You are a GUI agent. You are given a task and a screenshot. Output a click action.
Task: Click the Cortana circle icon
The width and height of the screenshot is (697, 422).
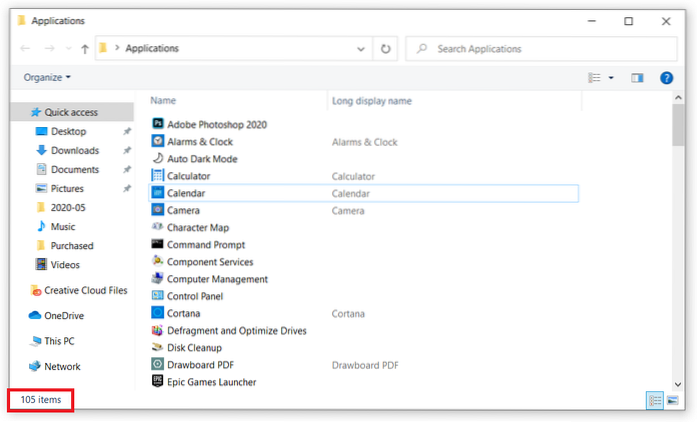157,313
